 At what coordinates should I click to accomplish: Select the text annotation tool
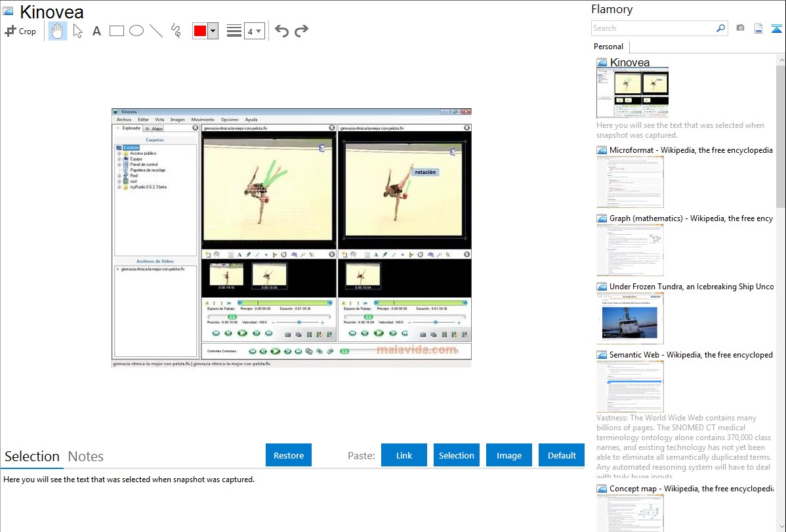[x=96, y=31]
